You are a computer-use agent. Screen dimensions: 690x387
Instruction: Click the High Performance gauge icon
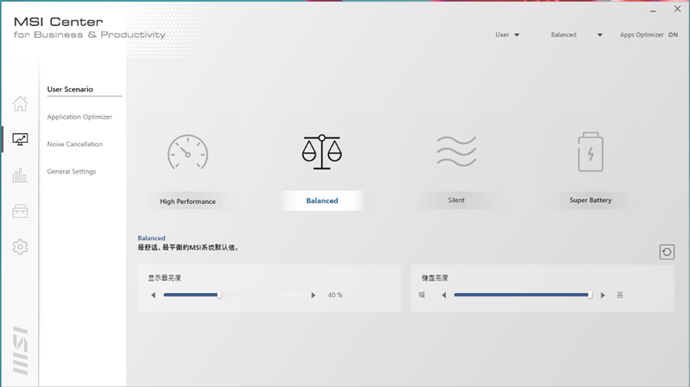[187, 152]
